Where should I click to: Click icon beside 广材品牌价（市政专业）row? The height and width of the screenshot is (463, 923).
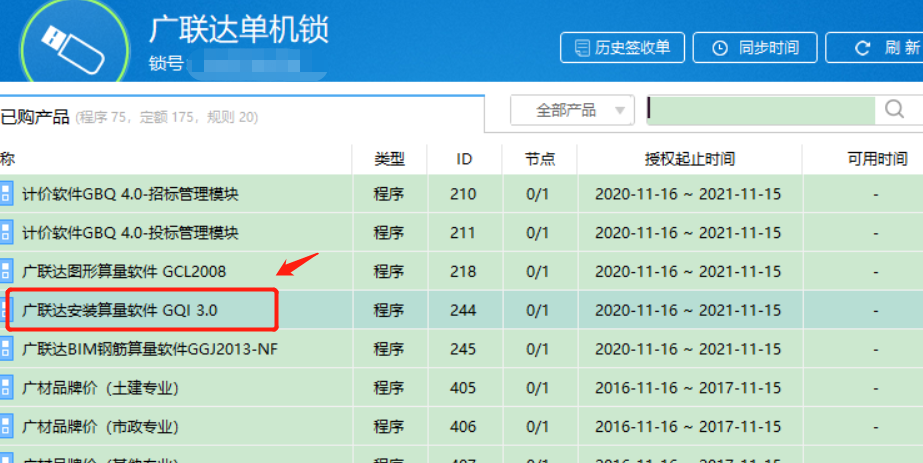click(x=6, y=426)
